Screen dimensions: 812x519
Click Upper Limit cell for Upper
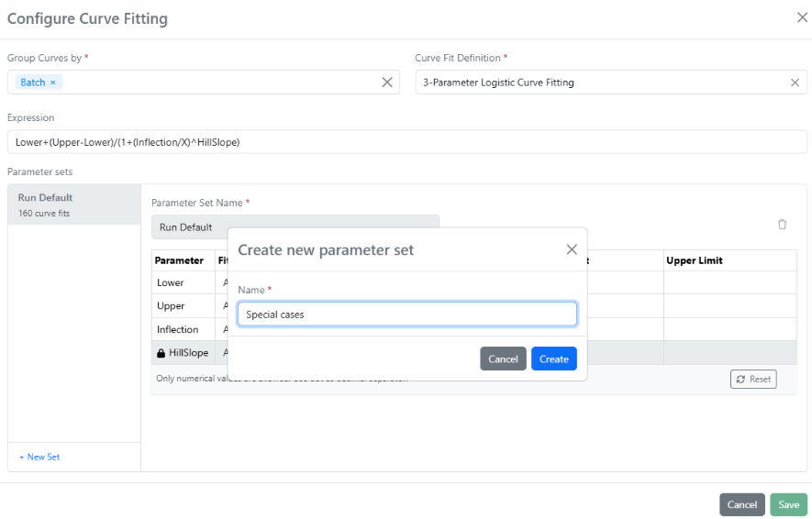(x=729, y=306)
